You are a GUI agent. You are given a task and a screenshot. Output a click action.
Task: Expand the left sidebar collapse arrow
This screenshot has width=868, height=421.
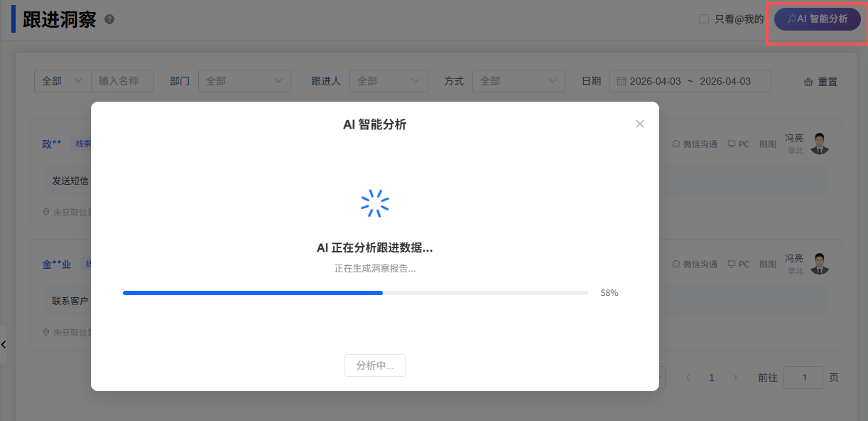pos(4,345)
